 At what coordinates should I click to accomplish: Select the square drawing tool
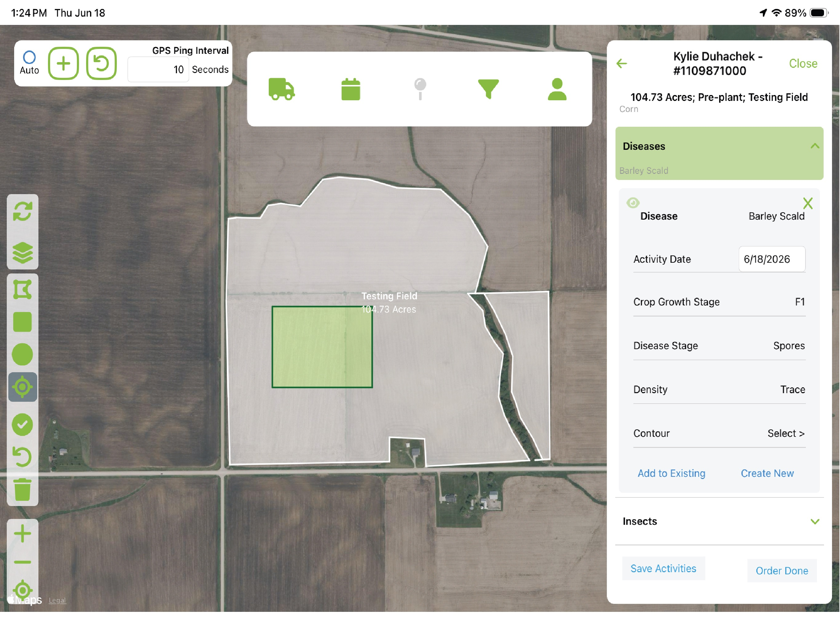point(22,322)
